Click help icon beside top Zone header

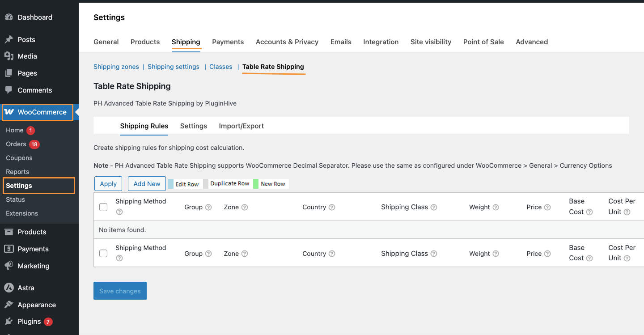[x=245, y=208]
